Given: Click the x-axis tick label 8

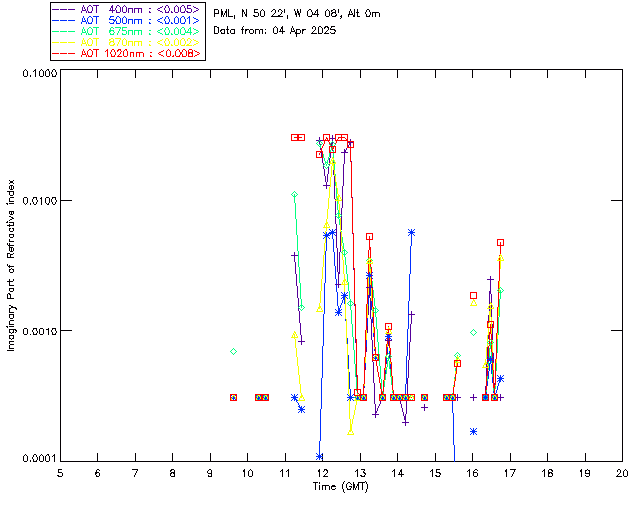Looking at the screenshot, I should point(173,473).
